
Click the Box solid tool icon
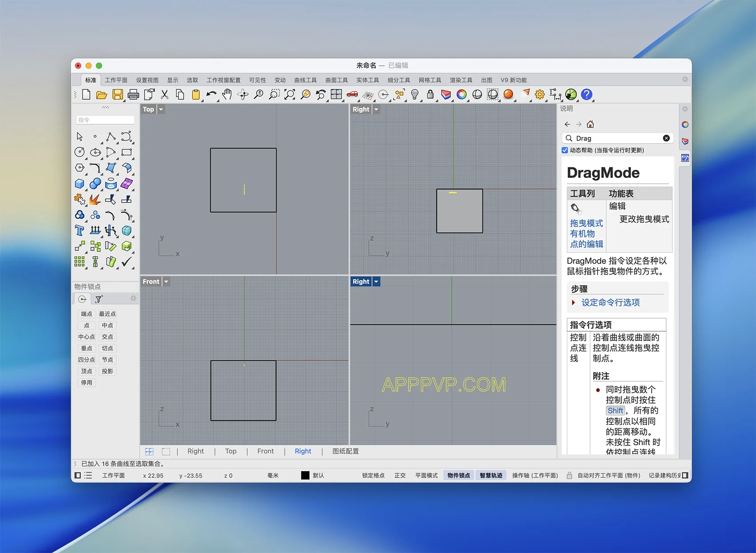tap(80, 184)
